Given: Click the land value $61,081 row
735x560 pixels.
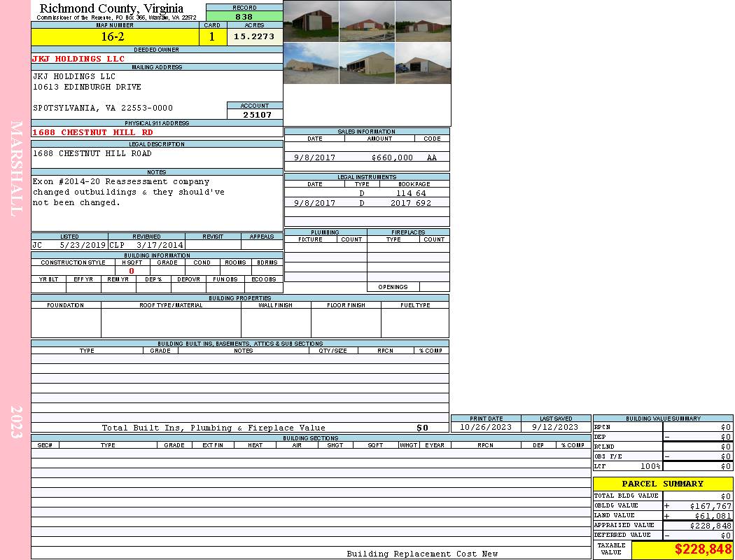Looking at the screenshot, I should pos(662,516).
